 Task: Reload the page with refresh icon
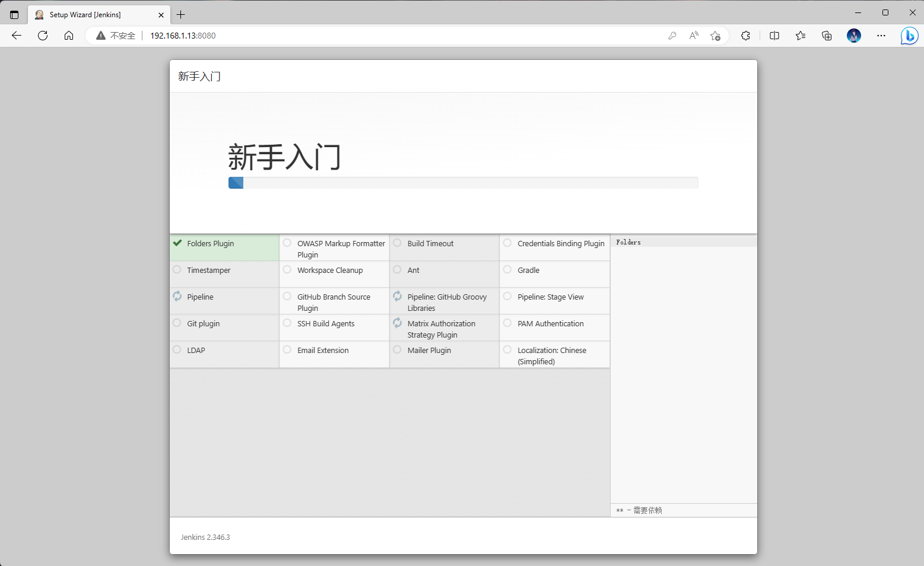click(x=43, y=36)
